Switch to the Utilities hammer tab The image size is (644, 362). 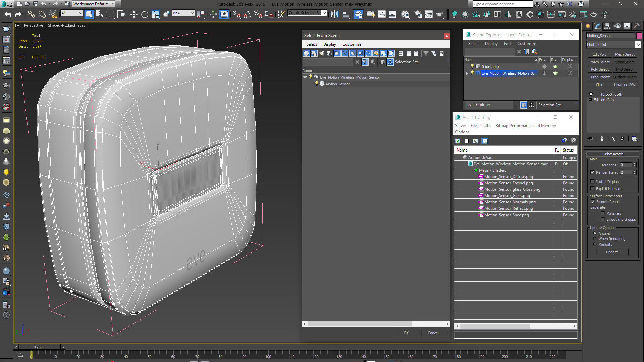tap(637, 26)
